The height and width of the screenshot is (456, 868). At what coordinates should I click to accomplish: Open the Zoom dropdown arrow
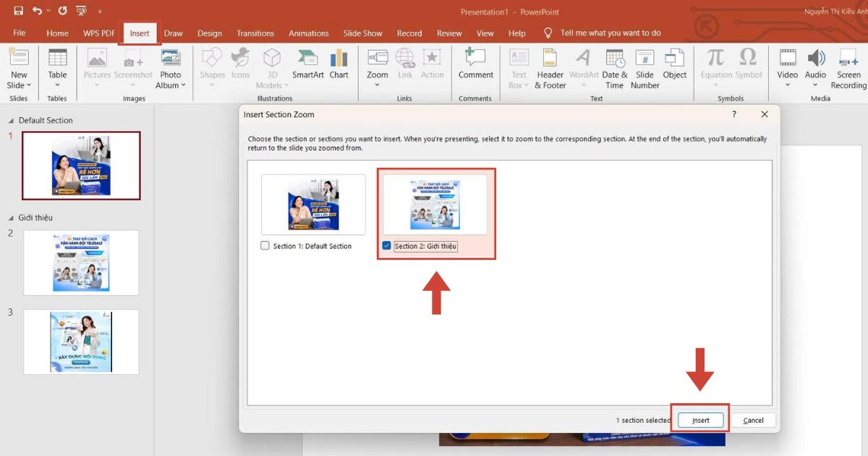coord(378,85)
